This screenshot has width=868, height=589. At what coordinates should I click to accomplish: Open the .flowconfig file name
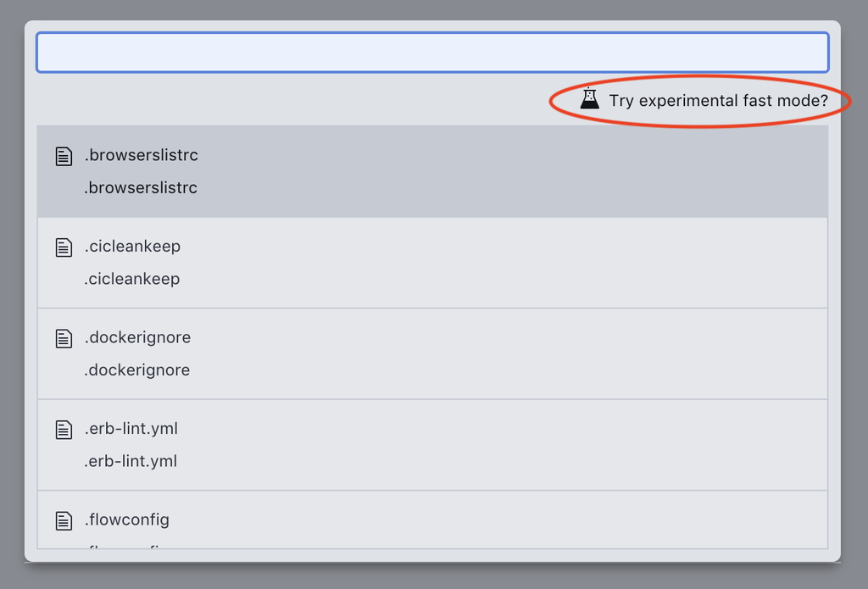(x=127, y=520)
